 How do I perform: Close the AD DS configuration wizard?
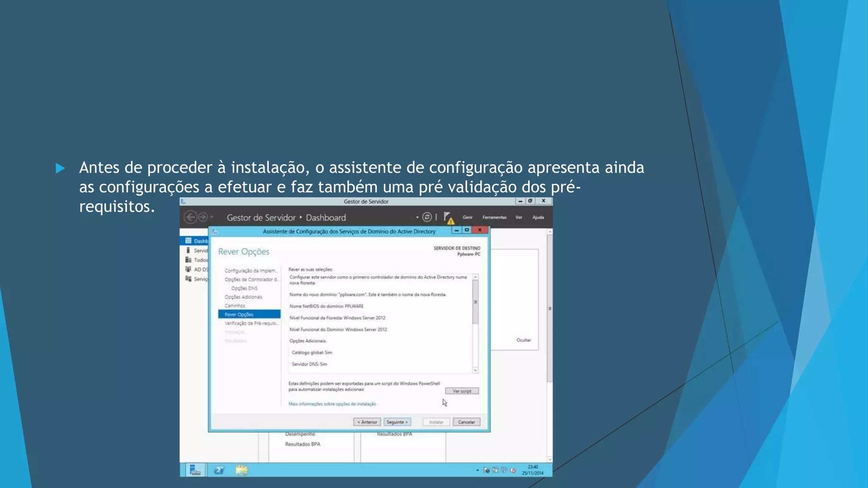pyautogui.click(x=480, y=230)
